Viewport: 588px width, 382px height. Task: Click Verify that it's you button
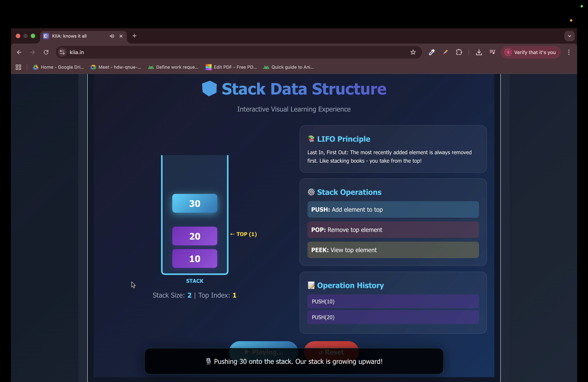(531, 52)
